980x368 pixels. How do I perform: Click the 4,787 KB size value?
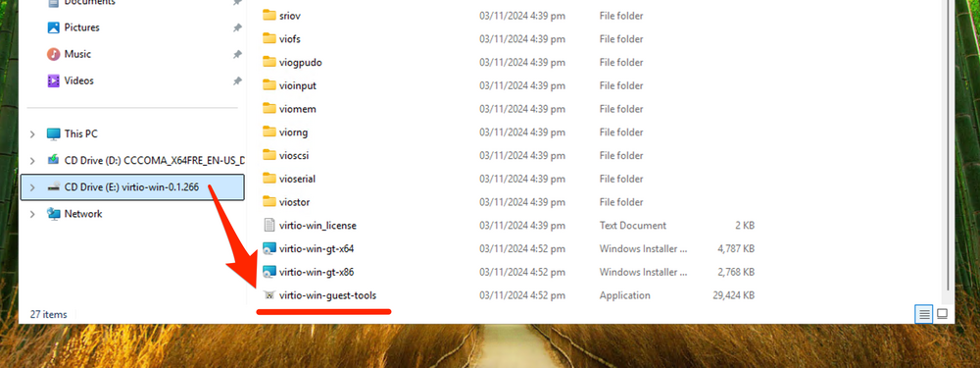[736, 248]
